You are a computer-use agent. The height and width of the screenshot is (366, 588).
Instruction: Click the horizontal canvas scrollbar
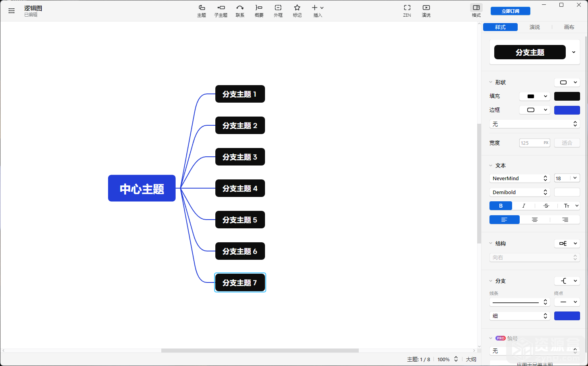point(260,350)
